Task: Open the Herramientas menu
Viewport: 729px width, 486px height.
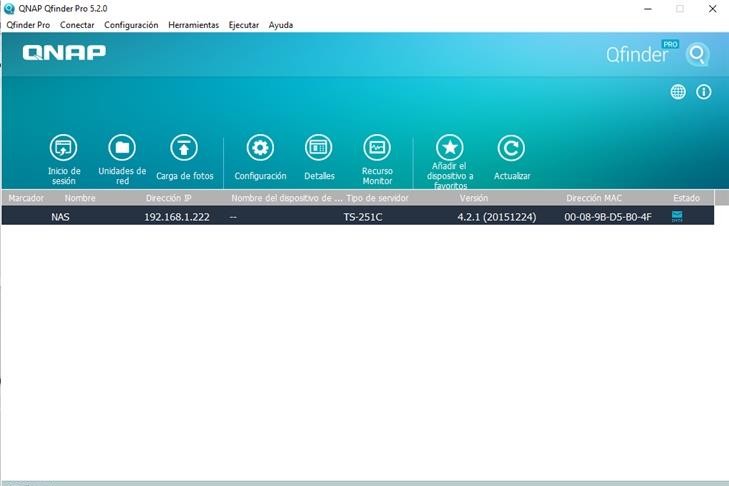Action: pyautogui.click(x=193, y=25)
